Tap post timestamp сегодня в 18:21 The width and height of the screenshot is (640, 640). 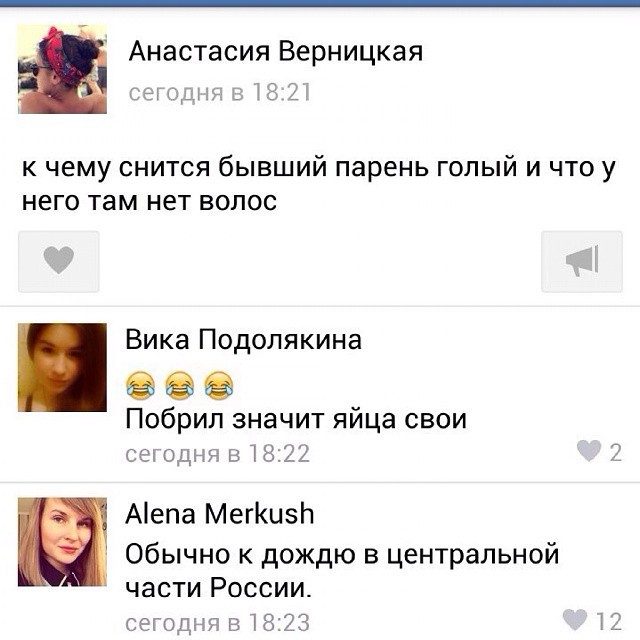[220, 92]
